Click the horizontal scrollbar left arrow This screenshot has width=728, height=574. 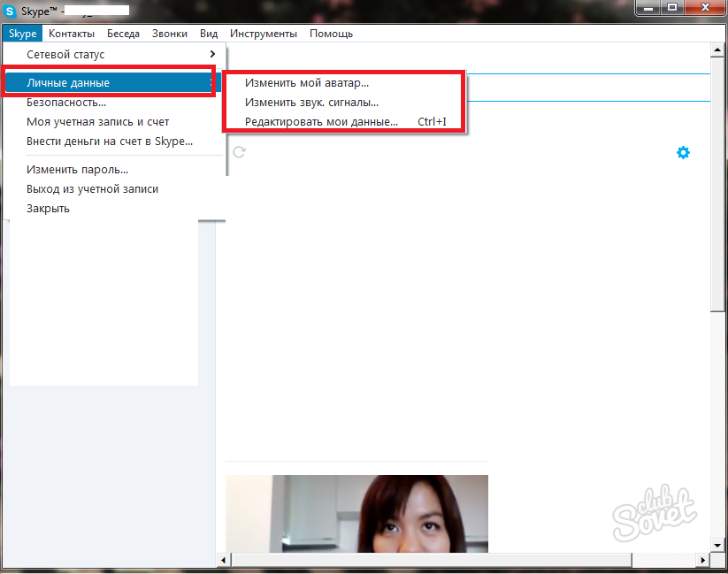pos(223,560)
